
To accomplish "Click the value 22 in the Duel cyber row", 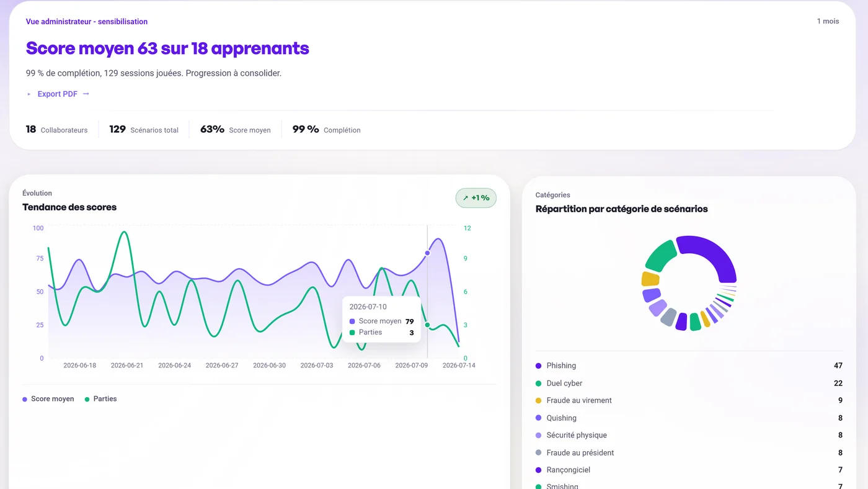I will pyautogui.click(x=838, y=384).
